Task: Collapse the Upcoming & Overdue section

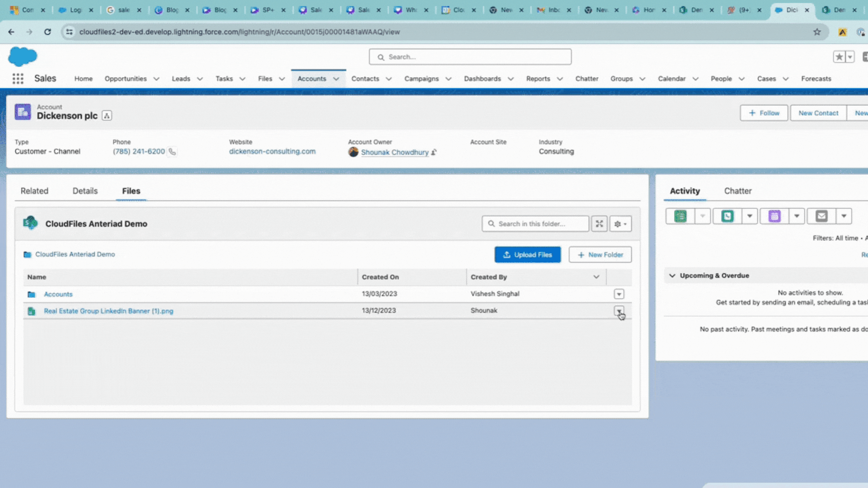Action: [672, 276]
